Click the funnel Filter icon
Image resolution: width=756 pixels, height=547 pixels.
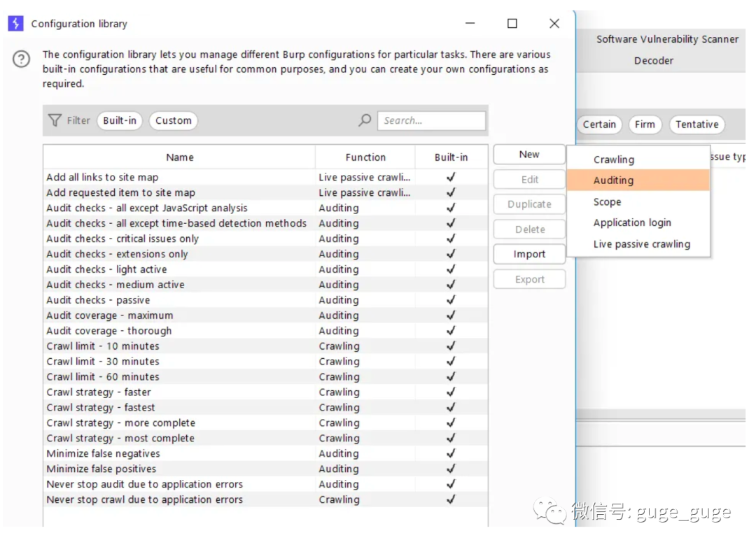click(x=55, y=120)
